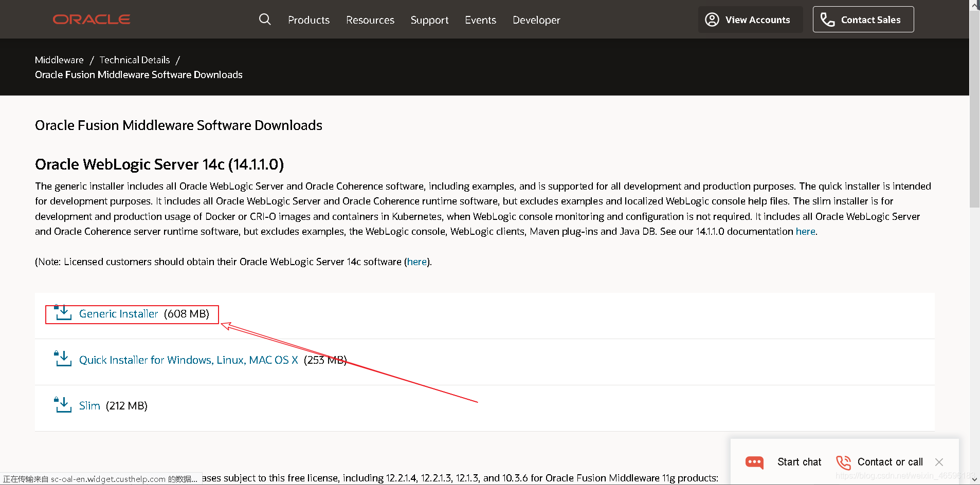980x485 pixels.
Task: Download the Quick Installer for Windows, Linux, MAC
Action: click(189, 360)
